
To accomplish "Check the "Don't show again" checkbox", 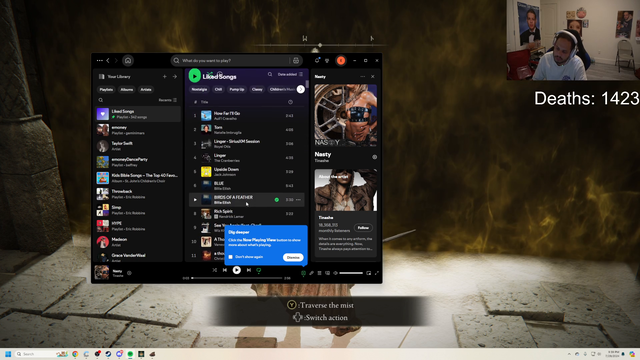I will pos(231,257).
